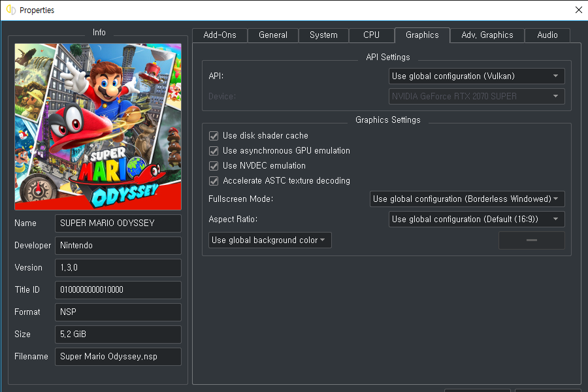Open the Add-Ons tab
This screenshot has height=392, width=588.
pos(220,35)
